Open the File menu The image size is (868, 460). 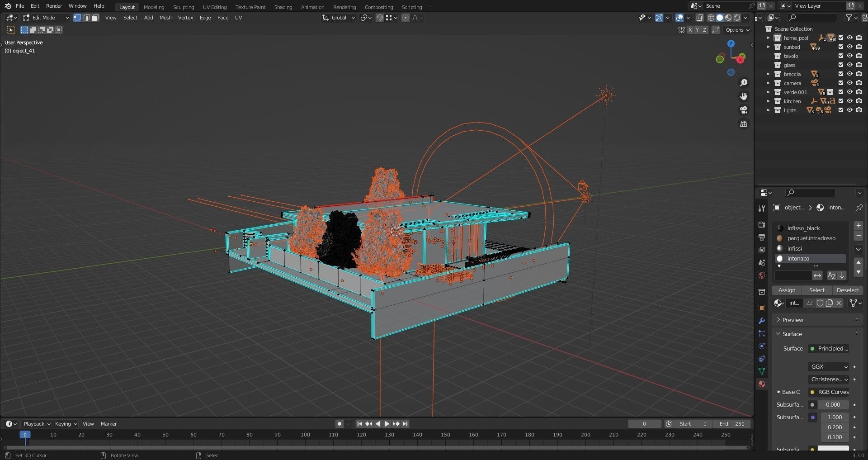click(x=20, y=6)
